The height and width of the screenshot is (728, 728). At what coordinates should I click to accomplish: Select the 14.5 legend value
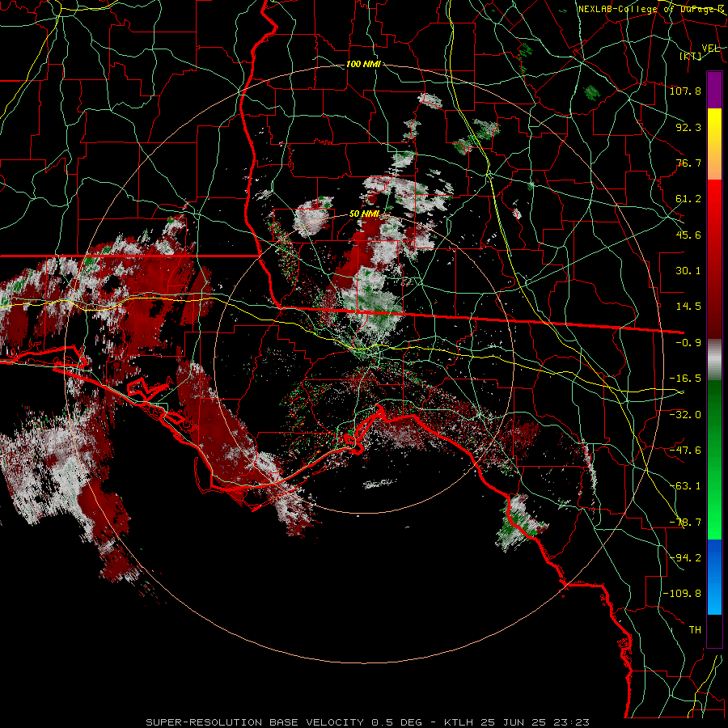pyautogui.click(x=688, y=307)
